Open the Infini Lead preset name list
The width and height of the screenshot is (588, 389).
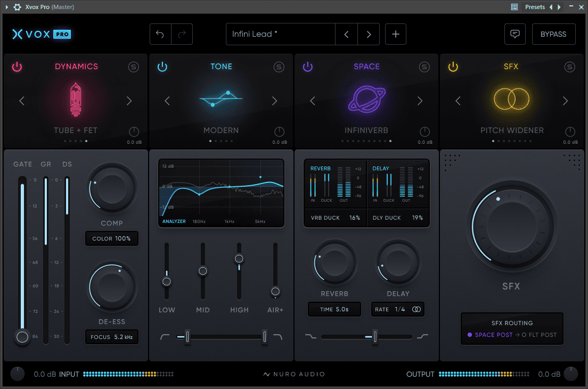(x=281, y=34)
